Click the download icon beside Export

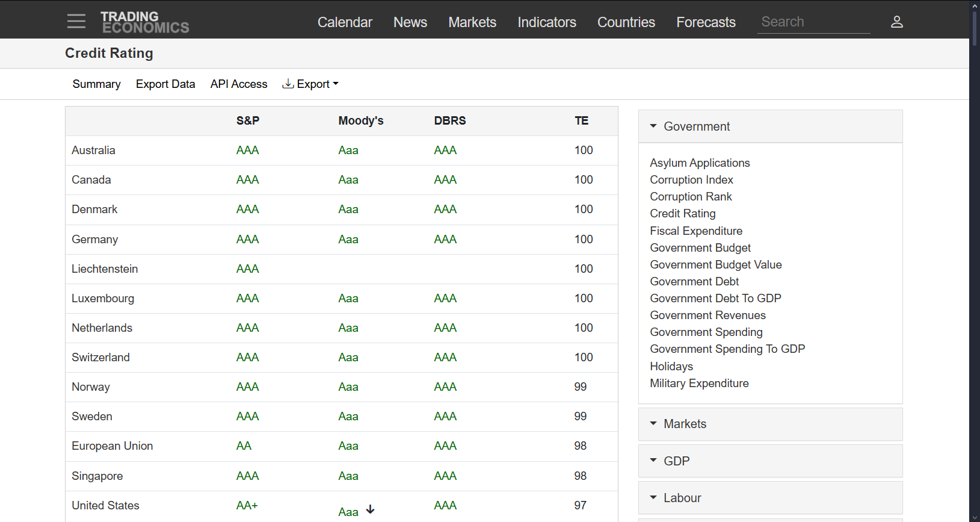(x=288, y=84)
